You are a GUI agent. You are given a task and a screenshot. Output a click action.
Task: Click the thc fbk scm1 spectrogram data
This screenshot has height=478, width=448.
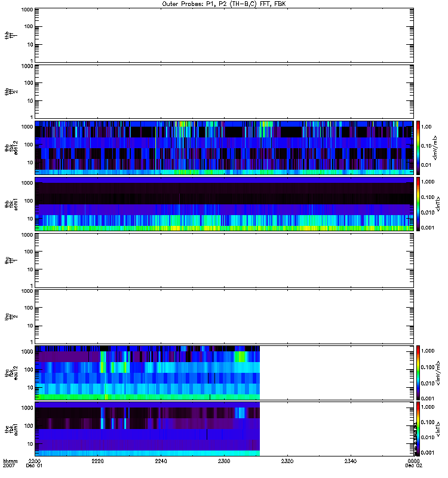click(x=148, y=429)
